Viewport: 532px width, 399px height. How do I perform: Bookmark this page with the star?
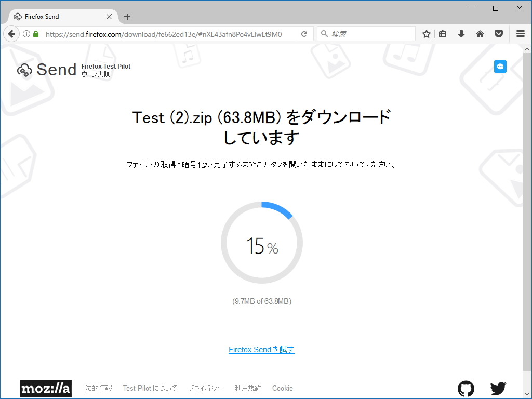pyautogui.click(x=426, y=33)
